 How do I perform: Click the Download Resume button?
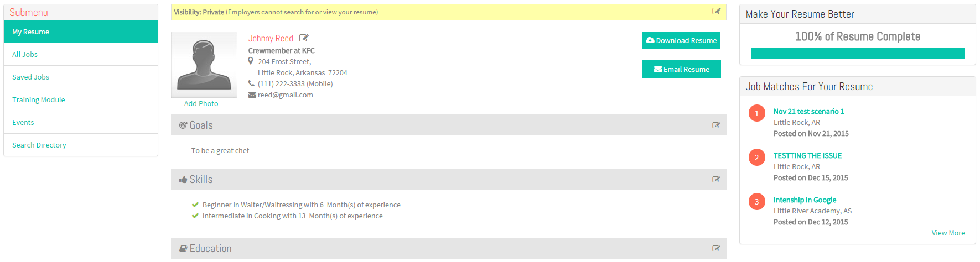pyautogui.click(x=681, y=40)
